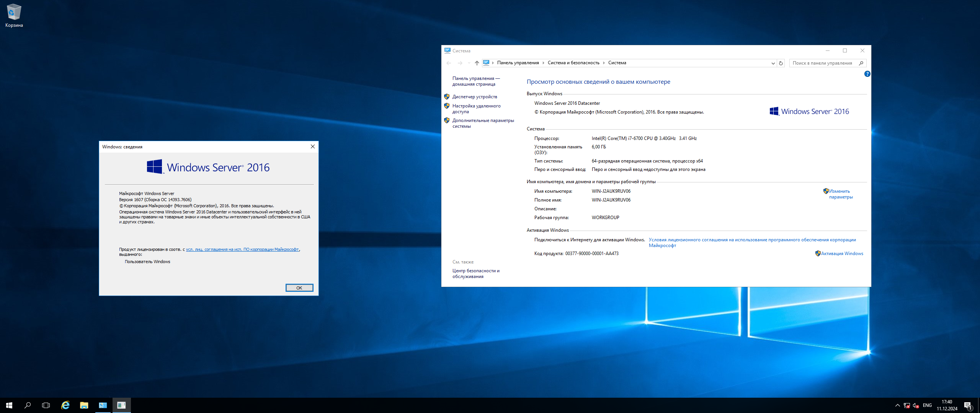Click shield icon beside Диспетчер устройств
Viewport: 980px width, 413px height.
point(447,96)
